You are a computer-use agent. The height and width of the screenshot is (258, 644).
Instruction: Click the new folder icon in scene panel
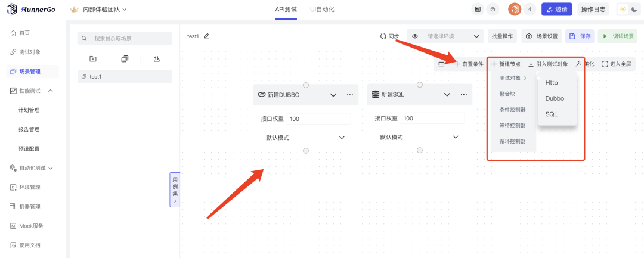click(x=92, y=59)
